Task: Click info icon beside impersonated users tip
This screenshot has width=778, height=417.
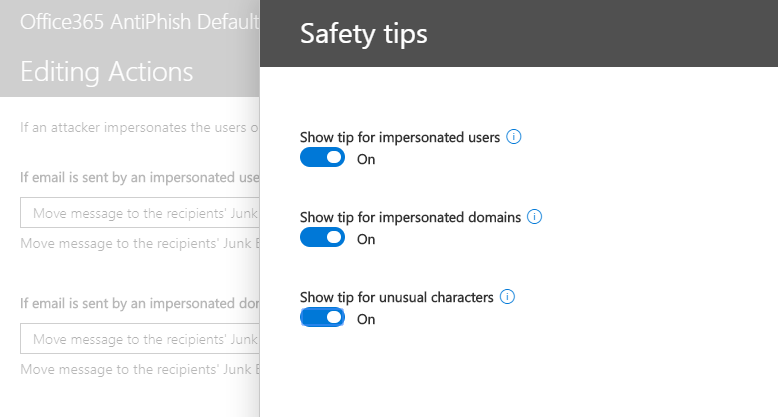Action: [x=514, y=137]
